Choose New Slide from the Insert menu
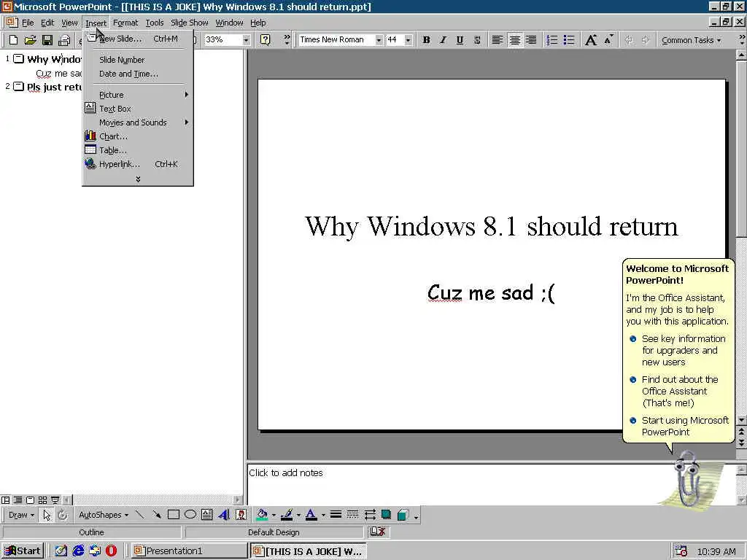The image size is (747, 560). click(138, 39)
